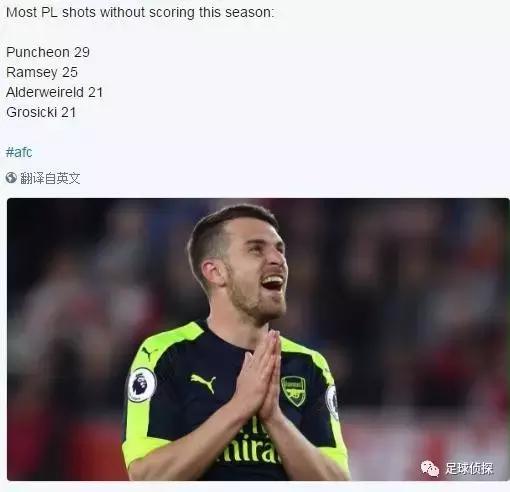This screenshot has width=510, height=492.
Task: Click the 'Puncheon 29' line
Action: (x=48, y=52)
